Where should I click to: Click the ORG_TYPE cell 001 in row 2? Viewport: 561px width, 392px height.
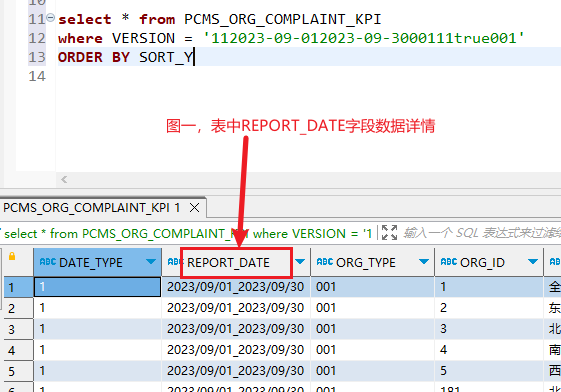click(x=372, y=308)
